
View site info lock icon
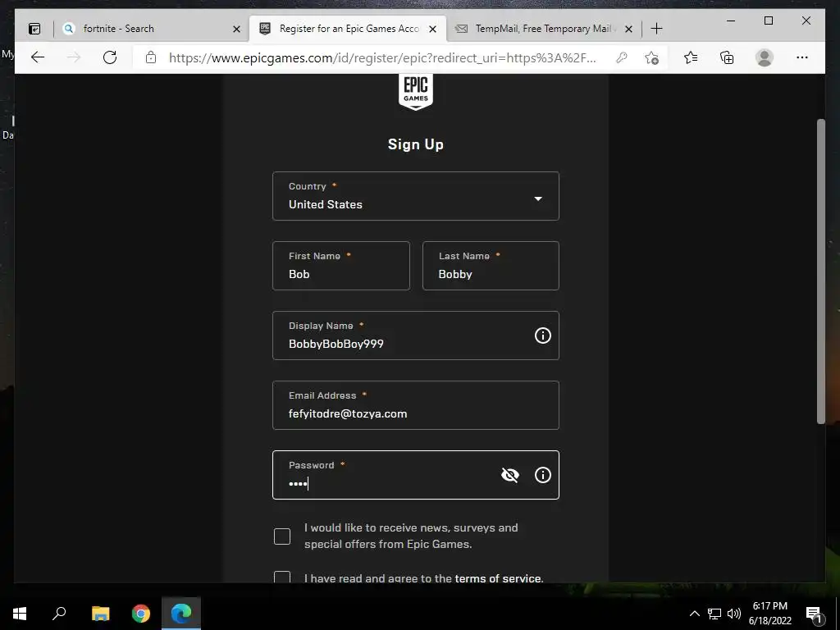(x=151, y=57)
